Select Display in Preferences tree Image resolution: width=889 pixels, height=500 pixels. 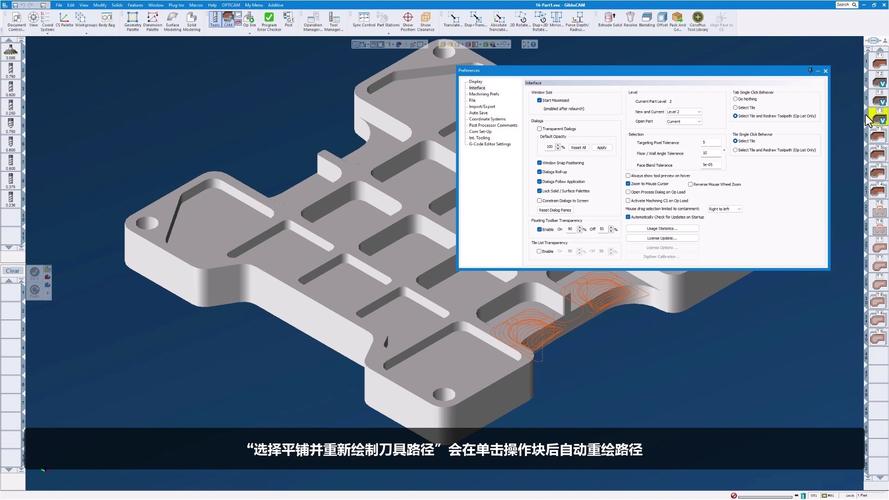click(x=475, y=82)
